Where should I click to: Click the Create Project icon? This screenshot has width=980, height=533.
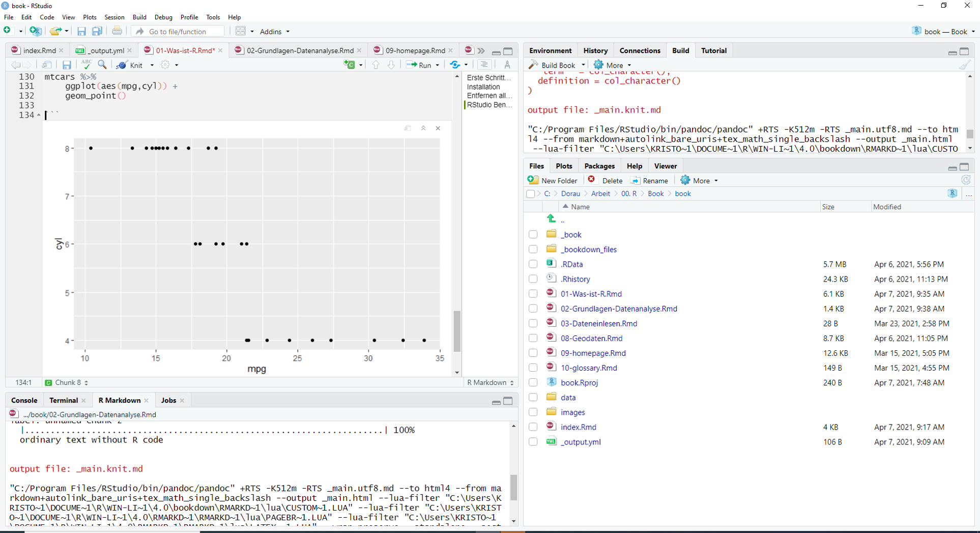tap(36, 31)
